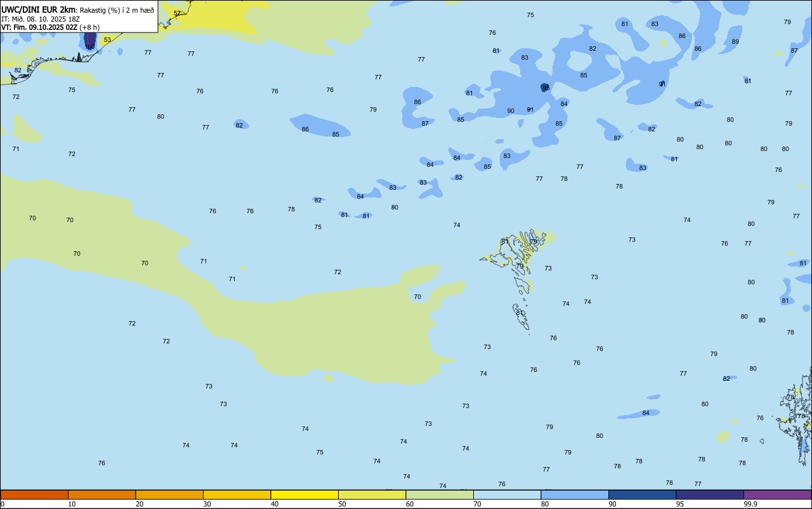Screen dimensions: 812x509
Task: Pick the 50–60 pale yellow legend swatch
Action: (x=372, y=494)
